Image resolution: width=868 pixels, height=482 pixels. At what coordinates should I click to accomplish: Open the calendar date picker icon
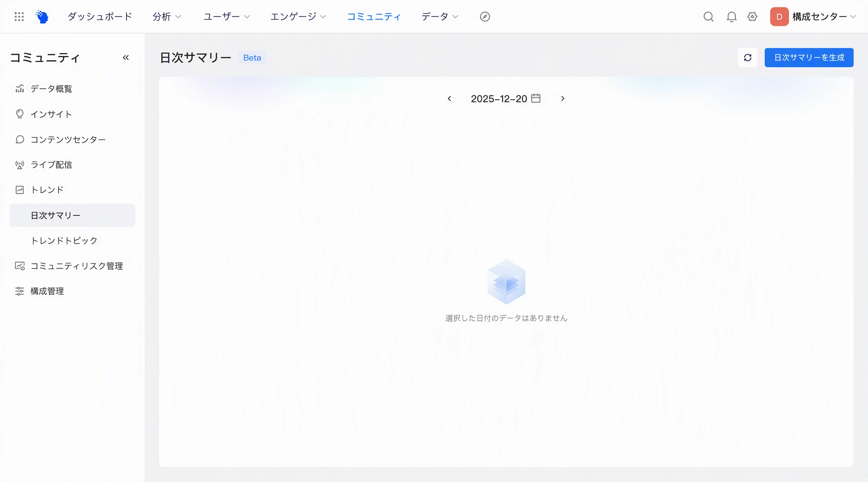tap(536, 98)
